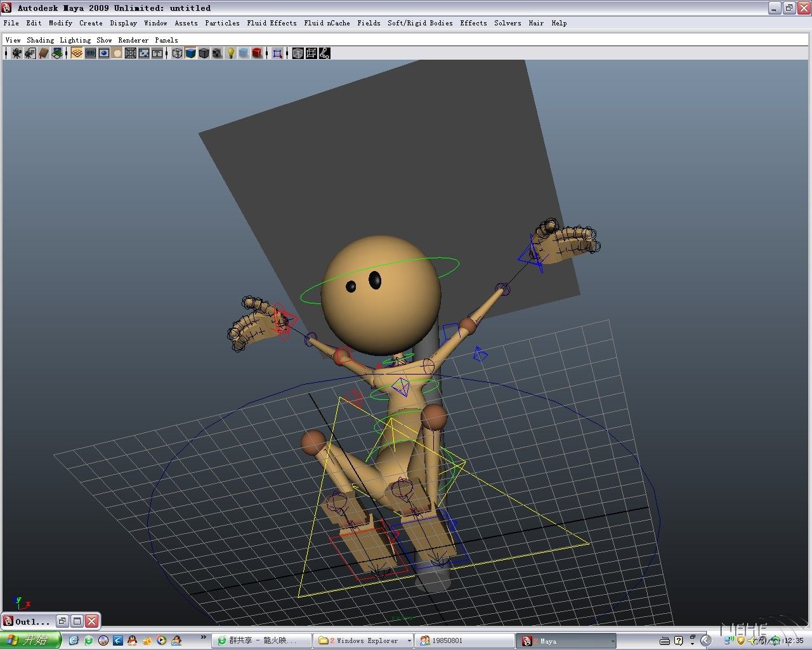This screenshot has height=650, width=812.
Task: Open the File menu
Action: [11, 23]
